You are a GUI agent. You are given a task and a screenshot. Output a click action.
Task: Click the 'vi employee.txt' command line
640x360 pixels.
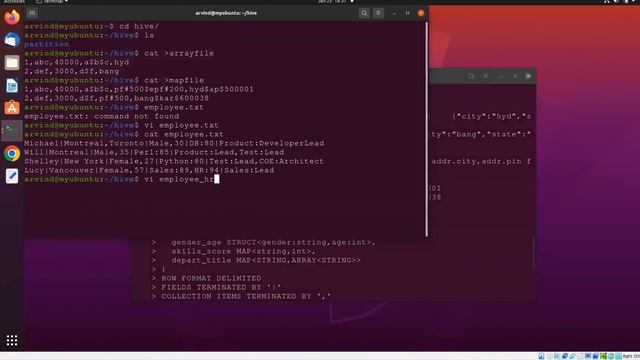point(121,125)
